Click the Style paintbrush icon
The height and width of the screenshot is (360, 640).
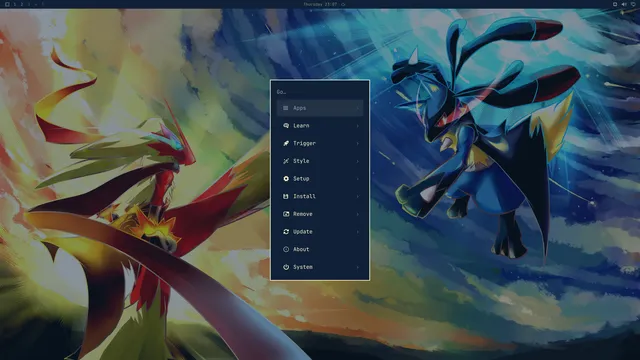[286, 161]
